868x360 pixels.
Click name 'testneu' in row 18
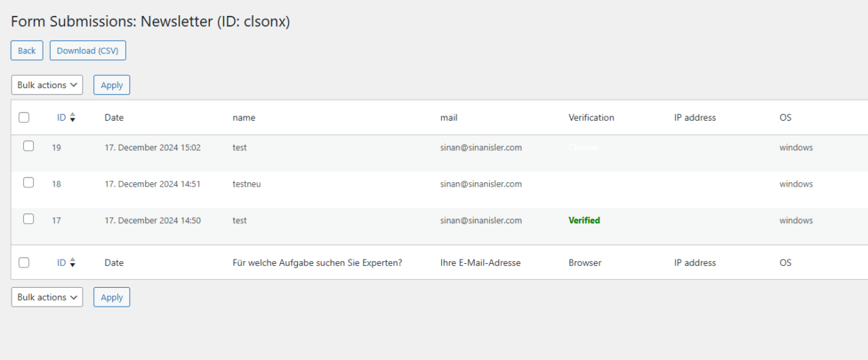pos(247,184)
